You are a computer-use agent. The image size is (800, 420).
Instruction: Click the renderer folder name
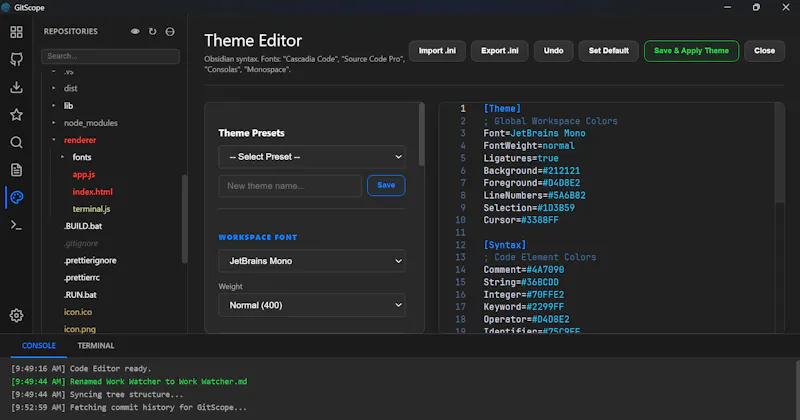click(x=80, y=140)
